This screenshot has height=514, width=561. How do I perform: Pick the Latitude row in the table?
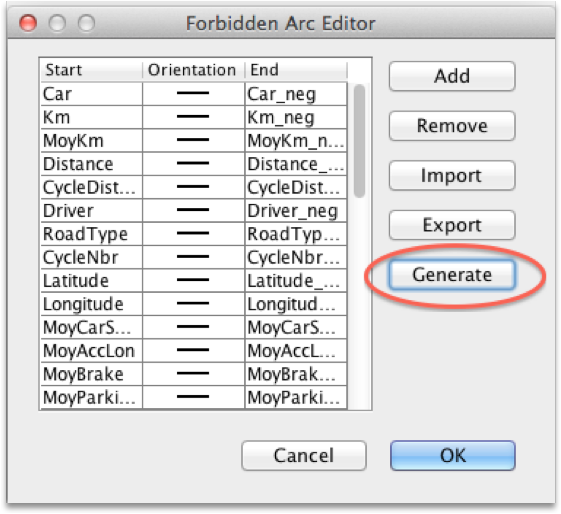click(194, 281)
